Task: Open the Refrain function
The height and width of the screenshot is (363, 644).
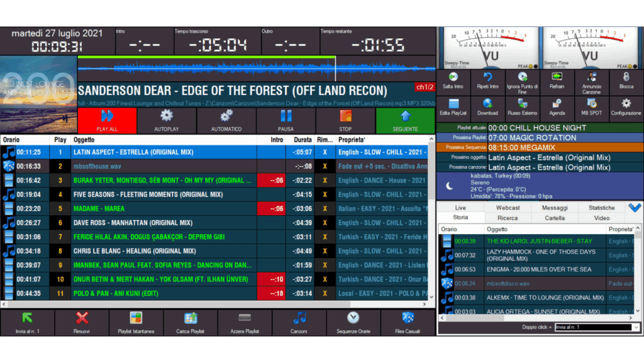Action: click(557, 77)
